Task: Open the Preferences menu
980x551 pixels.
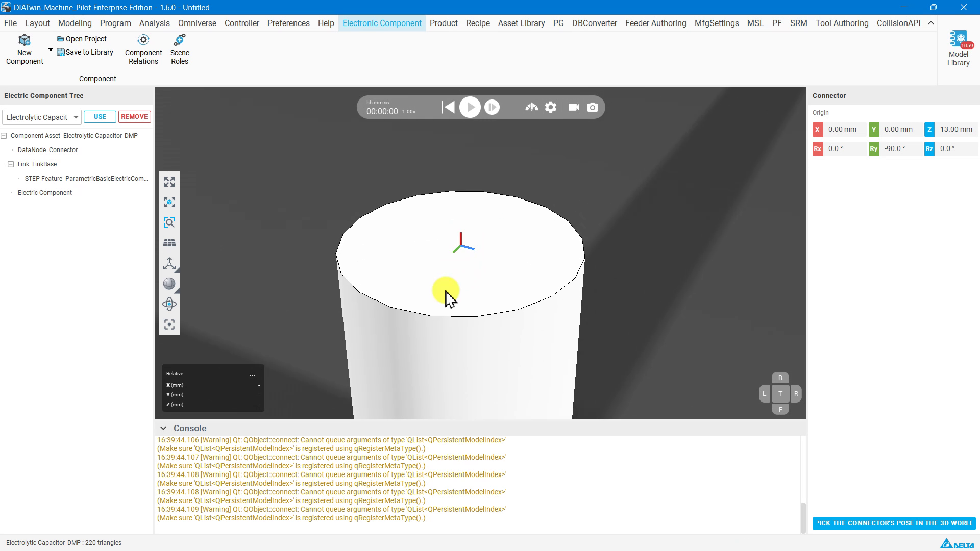Action: [288, 23]
